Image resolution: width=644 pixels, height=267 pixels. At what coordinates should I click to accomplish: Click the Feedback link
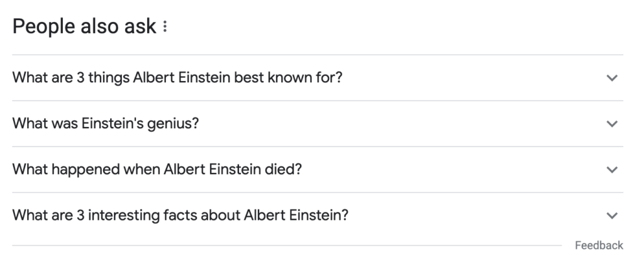pyautogui.click(x=599, y=246)
